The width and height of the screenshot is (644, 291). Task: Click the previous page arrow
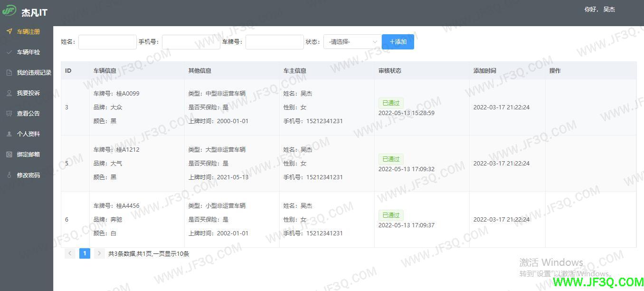click(70, 253)
